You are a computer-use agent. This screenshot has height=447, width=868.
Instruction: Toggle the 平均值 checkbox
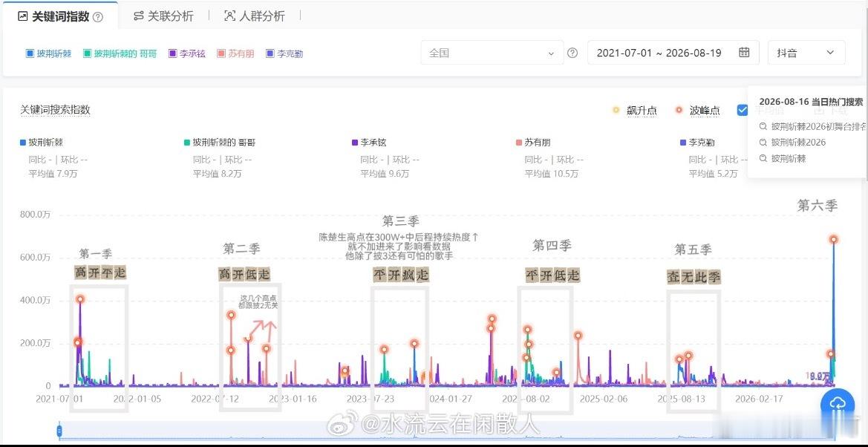pos(743,110)
